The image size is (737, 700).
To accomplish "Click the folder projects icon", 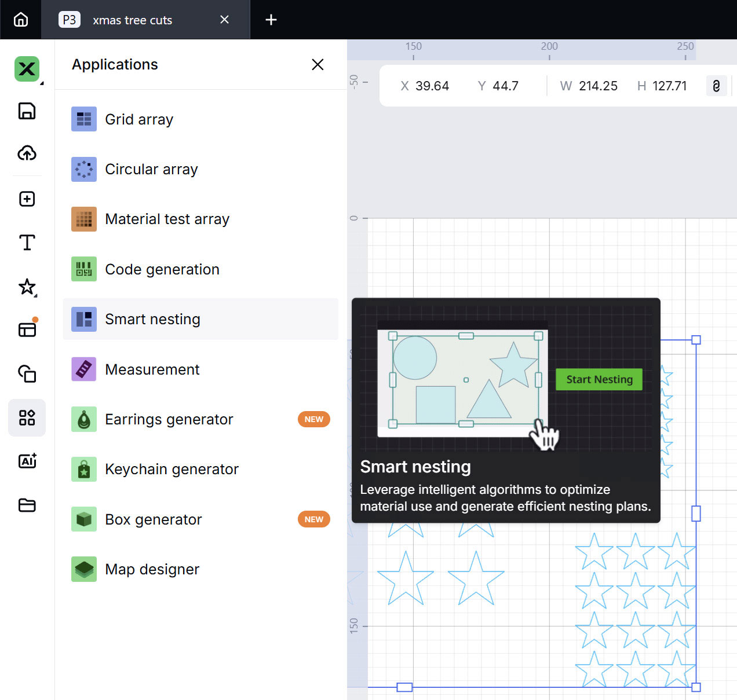I will click(27, 505).
